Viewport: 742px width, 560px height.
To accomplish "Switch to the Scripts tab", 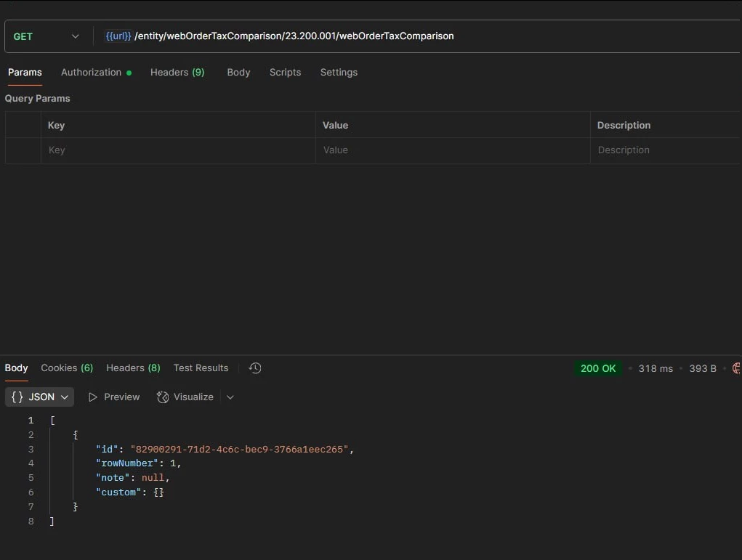I will (285, 72).
